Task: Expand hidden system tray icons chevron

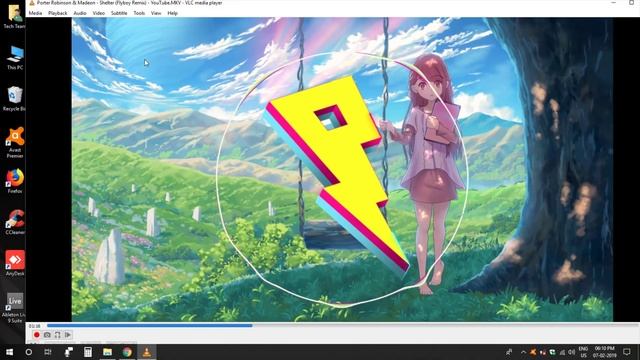Action: pyautogui.click(x=523, y=352)
